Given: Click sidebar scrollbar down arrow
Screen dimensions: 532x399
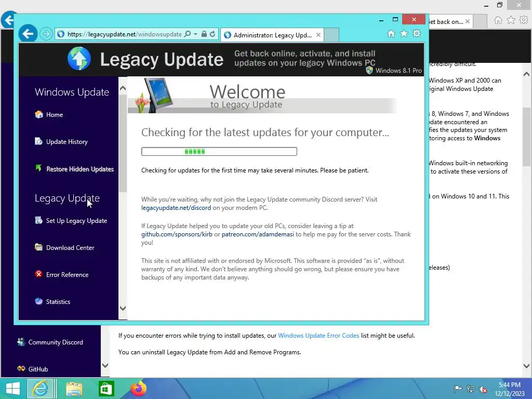Looking at the screenshot, I should pyautogui.click(x=123, y=308).
